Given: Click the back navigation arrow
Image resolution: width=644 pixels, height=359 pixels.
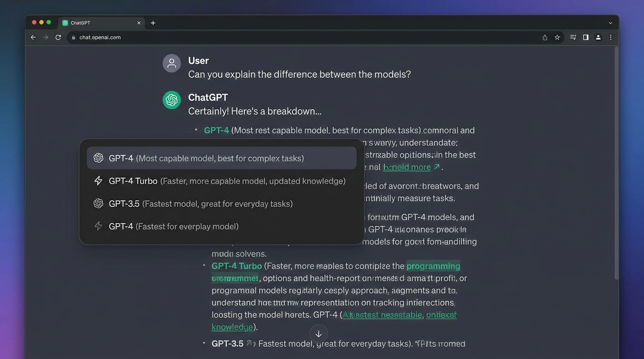Looking at the screenshot, I should 33,37.
